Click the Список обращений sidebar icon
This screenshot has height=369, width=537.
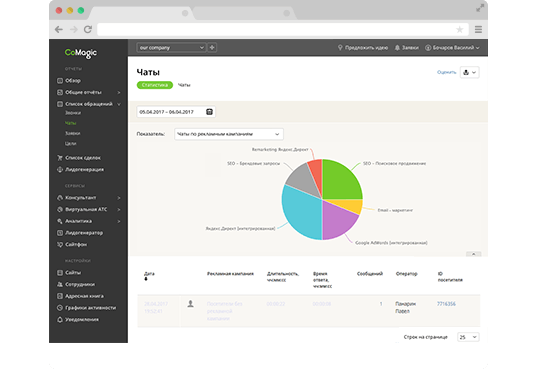[60, 104]
